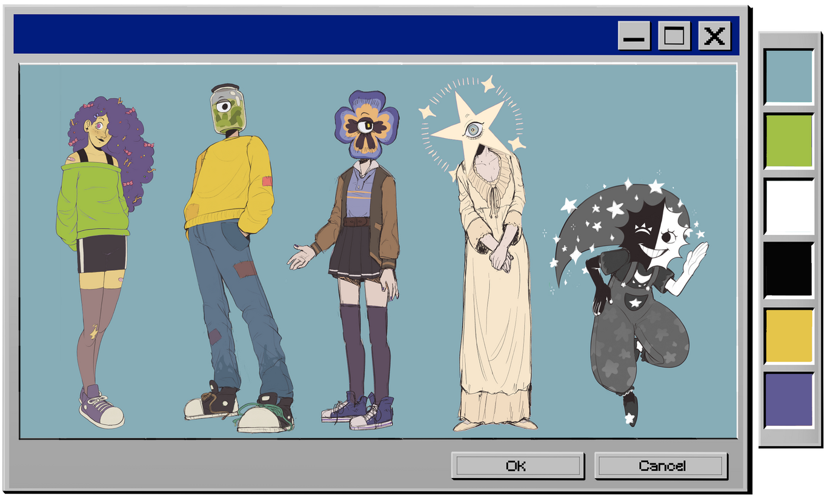This screenshot has width=836, height=504.
Task: Choose the black color swatch
Action: 789,270
